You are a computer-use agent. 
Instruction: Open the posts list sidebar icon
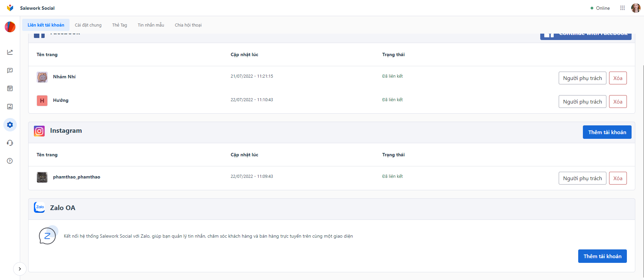click(x=10, y=88)
